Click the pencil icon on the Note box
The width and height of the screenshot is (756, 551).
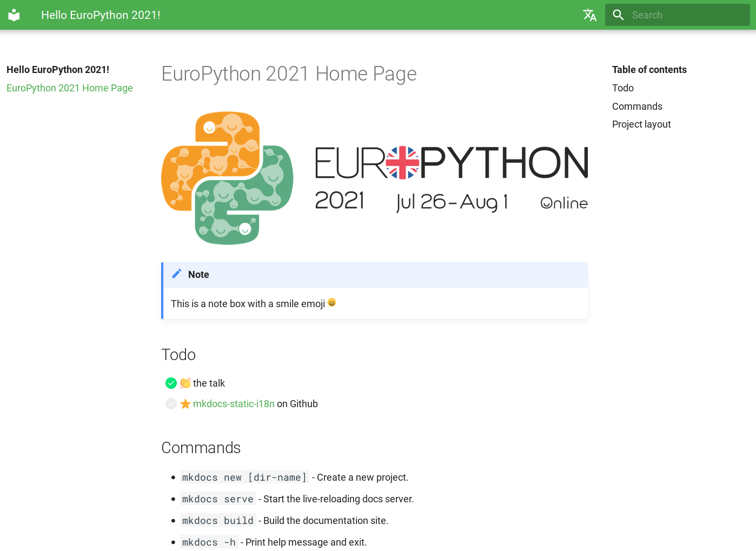click(x=176, y=274)
